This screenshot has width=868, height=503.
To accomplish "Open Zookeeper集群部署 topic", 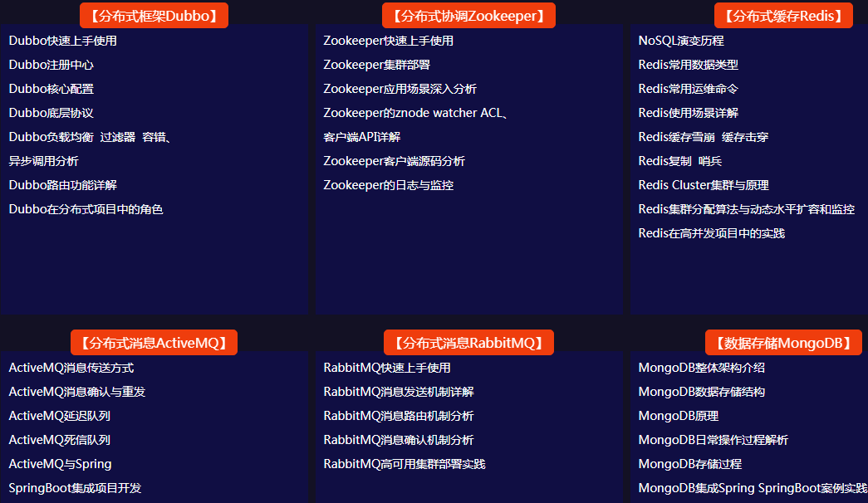I will pyautogui.click(x=376, y=65).
